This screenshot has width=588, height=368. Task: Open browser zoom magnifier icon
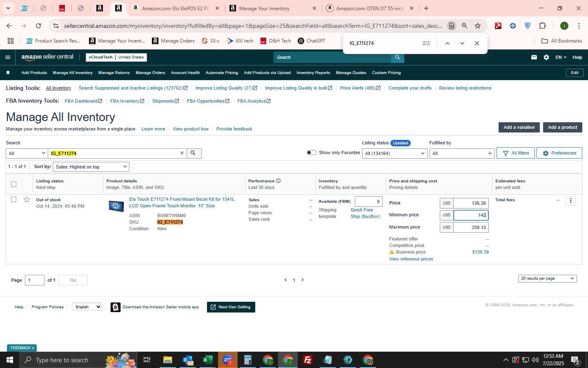coord(464,26)
